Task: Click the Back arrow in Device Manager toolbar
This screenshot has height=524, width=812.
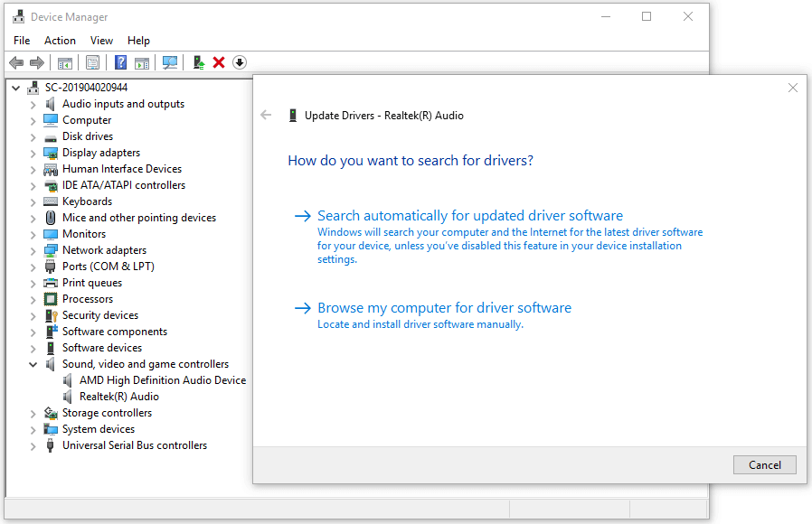Action: [16, 62]
